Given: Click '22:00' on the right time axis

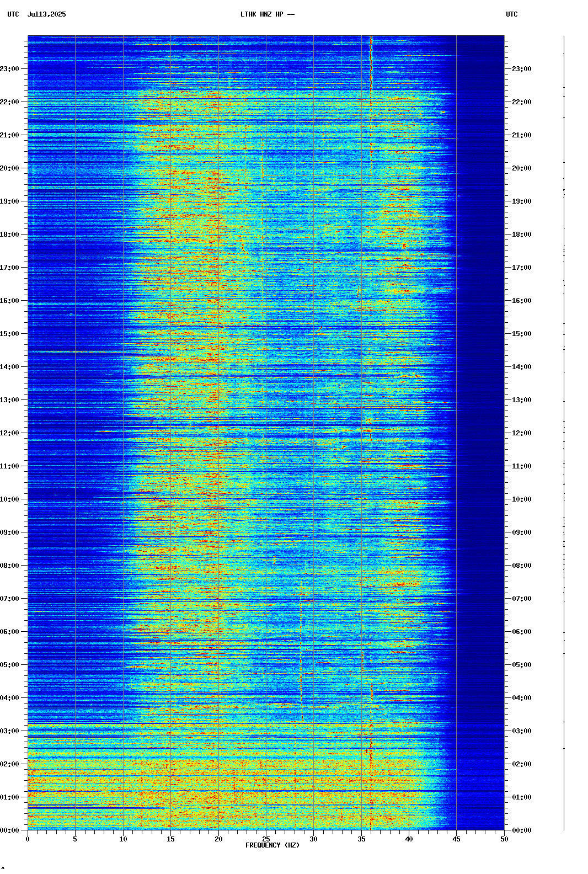Looking at the screenshot, I should 522,102.
